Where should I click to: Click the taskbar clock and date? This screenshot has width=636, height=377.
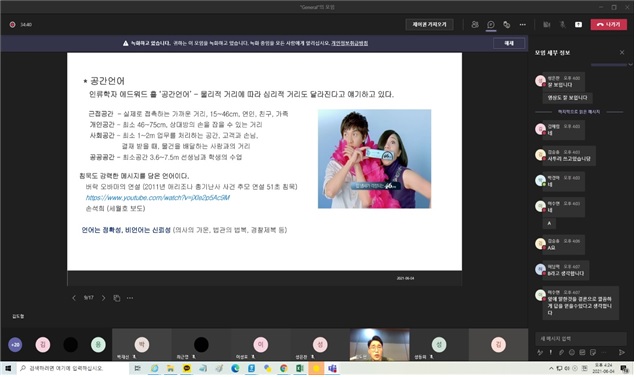click(x=604, y=368)
